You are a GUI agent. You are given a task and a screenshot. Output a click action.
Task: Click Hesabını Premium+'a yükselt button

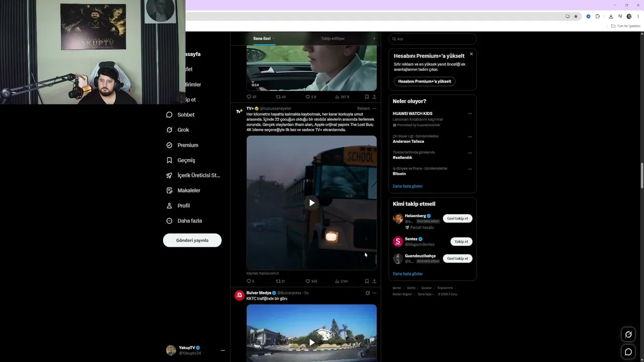point(425,81)
